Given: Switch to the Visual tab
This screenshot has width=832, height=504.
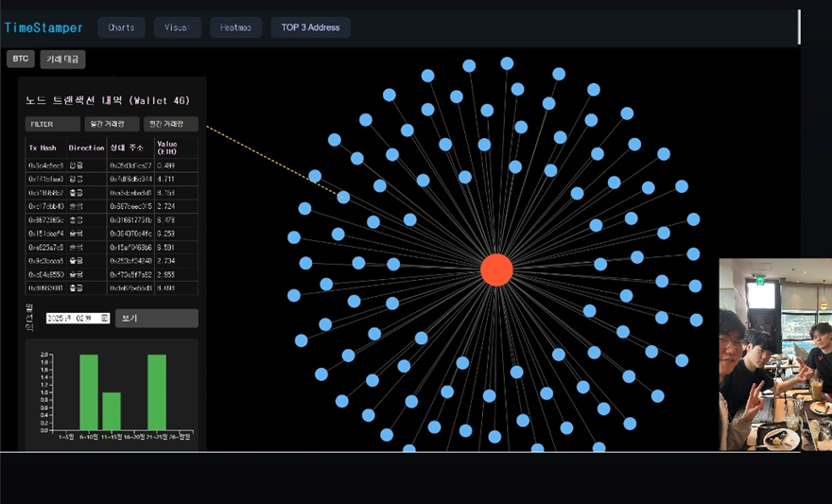Looking at the screenshot, I should coord(177,27).
